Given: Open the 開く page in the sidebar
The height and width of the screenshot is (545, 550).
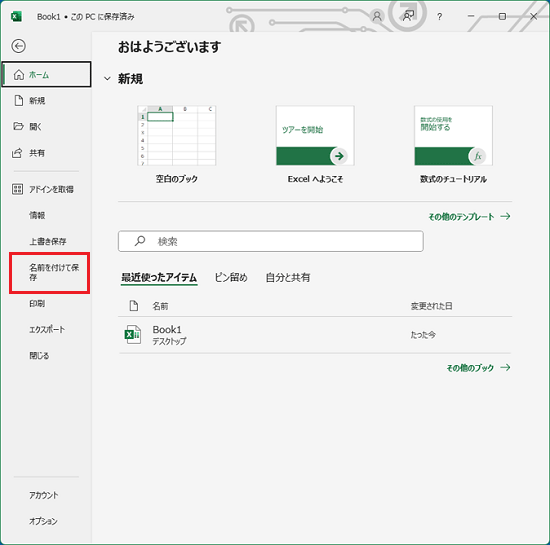Looking at the screenshot, I should [x=35, y=127].
